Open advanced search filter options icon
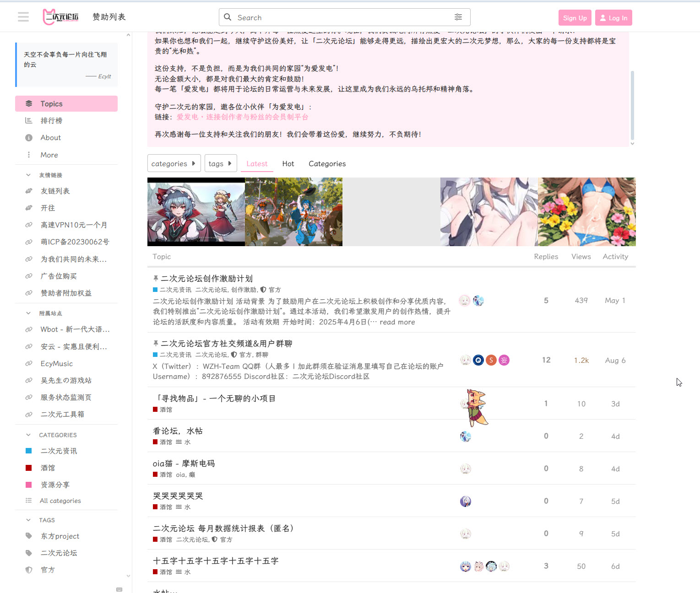This screenshot has width=700, height=593. pos(458,17)
